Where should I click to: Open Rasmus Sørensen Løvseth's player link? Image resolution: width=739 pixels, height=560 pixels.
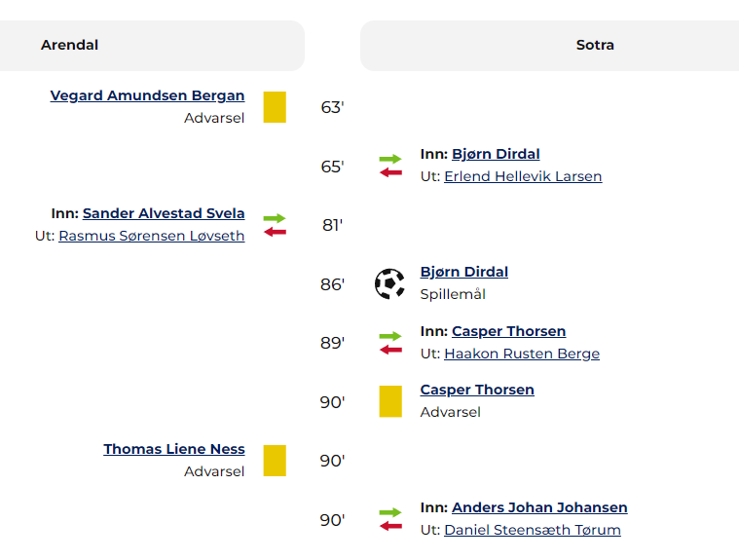152,236
